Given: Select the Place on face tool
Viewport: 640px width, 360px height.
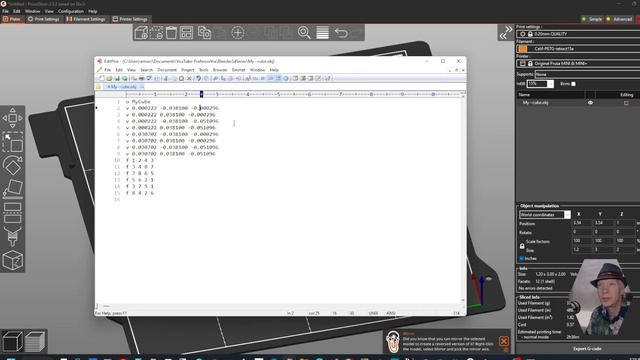Looking at the screenshot, I should (13, 189).
